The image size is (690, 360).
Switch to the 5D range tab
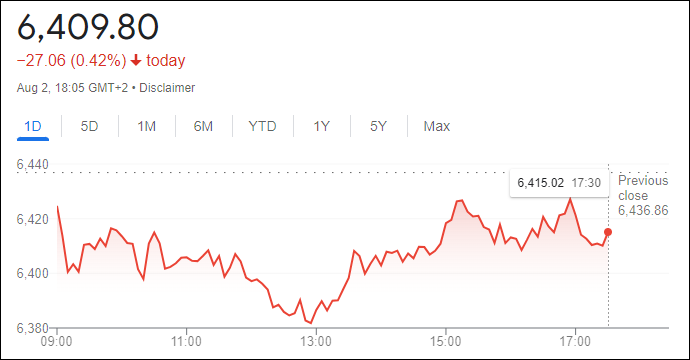click(89, 126)
